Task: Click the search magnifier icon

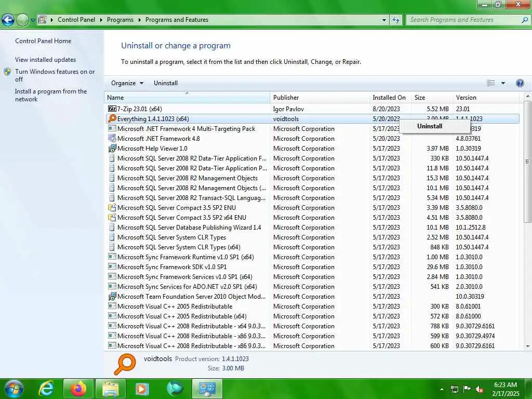Action: pyautogui.click(x=525, y=20)
